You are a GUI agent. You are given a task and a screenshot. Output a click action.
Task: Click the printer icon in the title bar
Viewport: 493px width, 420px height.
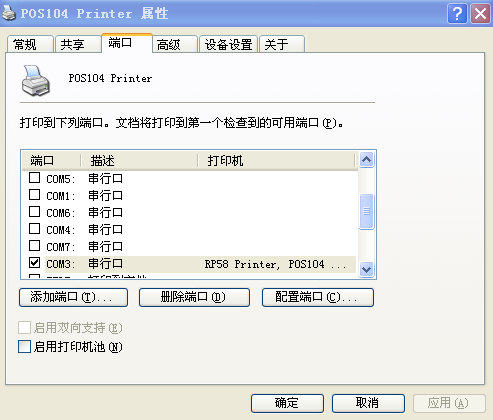[x=9, y=13]
